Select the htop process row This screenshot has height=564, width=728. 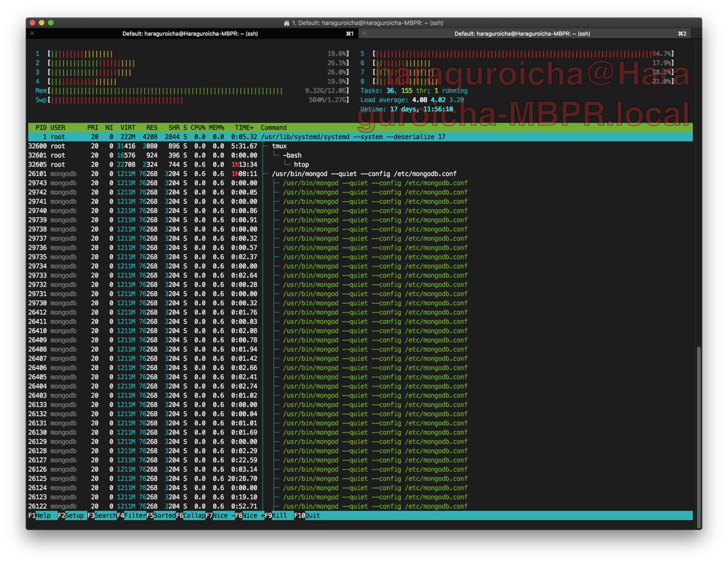[x=360, y=164]
